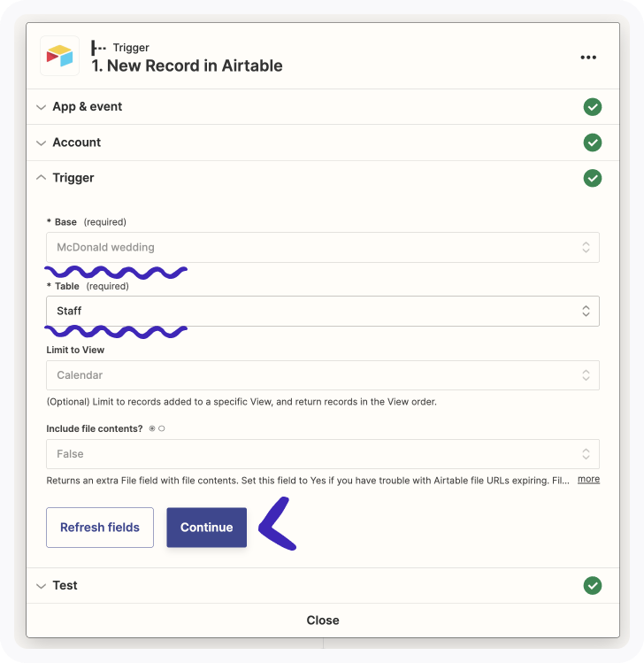This screenshot has height=663, width=644.
Task: Open the Include file contents False dropdown
Action: [322, 454]
